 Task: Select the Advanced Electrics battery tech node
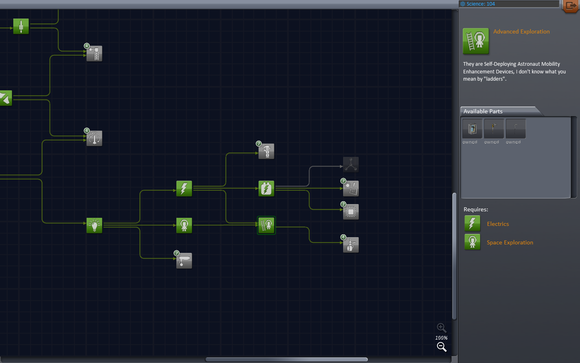click(266, 188)
